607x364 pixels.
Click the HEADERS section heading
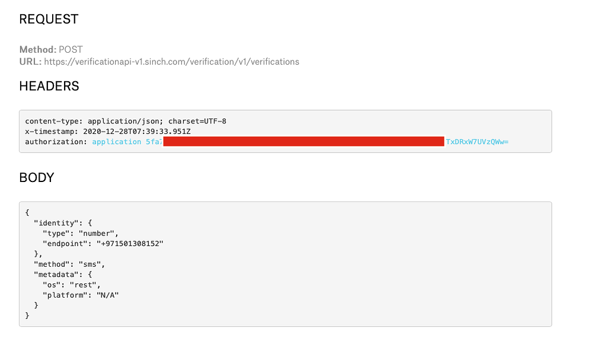click(x=49, y=86)
